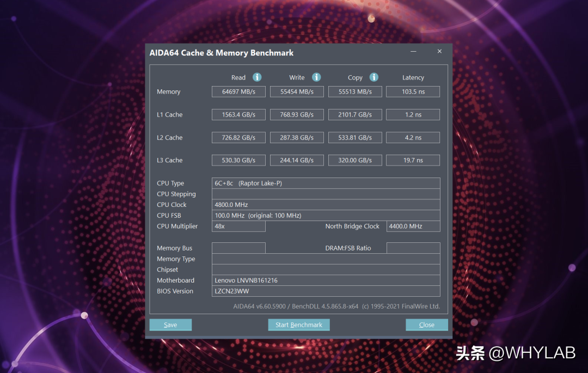Screen dimensions: 588x373
Task: Select the L1 Cache Write value 768.93 GB/s
Action: 297,115
